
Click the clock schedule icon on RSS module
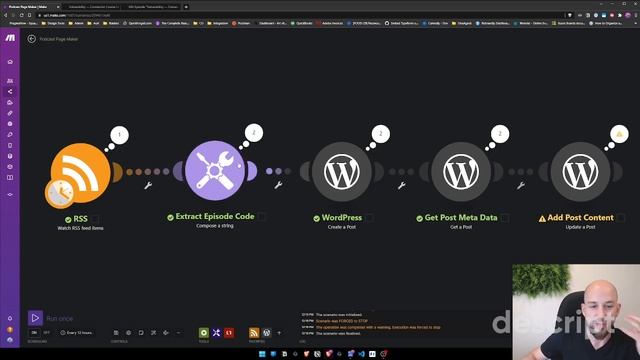pyautogui.click(x=60, y=193)
